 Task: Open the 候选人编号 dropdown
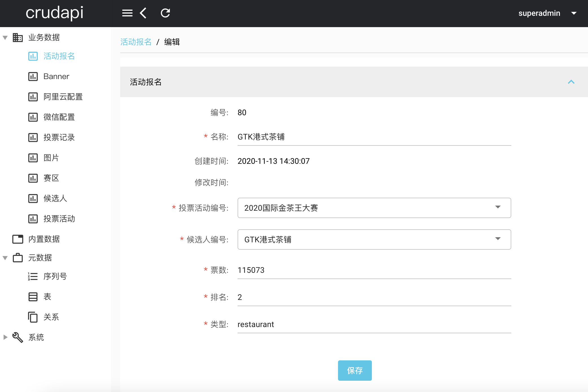click(x=374, y=239)
